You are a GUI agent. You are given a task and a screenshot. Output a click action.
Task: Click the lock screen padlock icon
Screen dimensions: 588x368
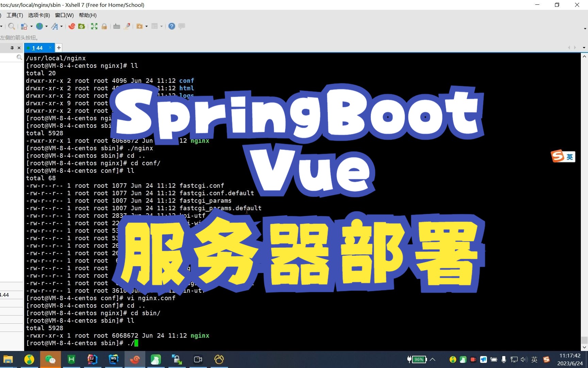(104, 26)
